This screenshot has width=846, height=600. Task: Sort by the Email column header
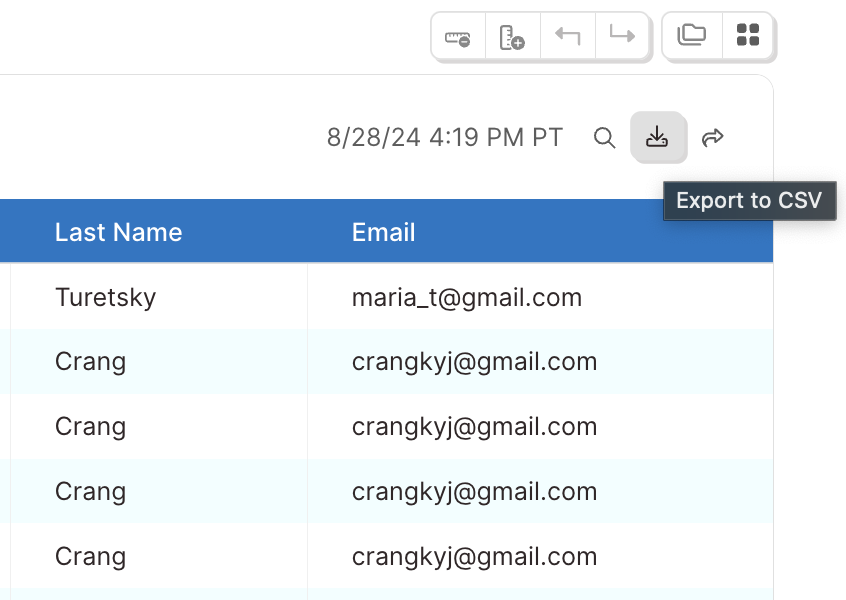click(384, 232)
